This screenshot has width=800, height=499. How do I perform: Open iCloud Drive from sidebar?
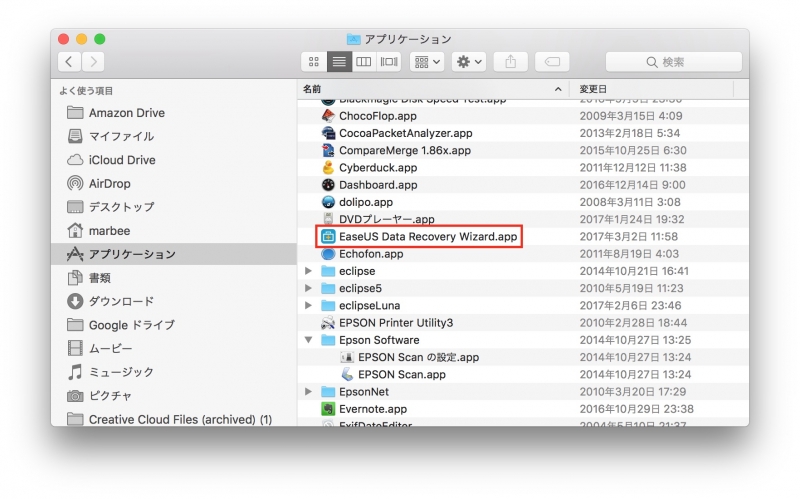click(121, 160)
